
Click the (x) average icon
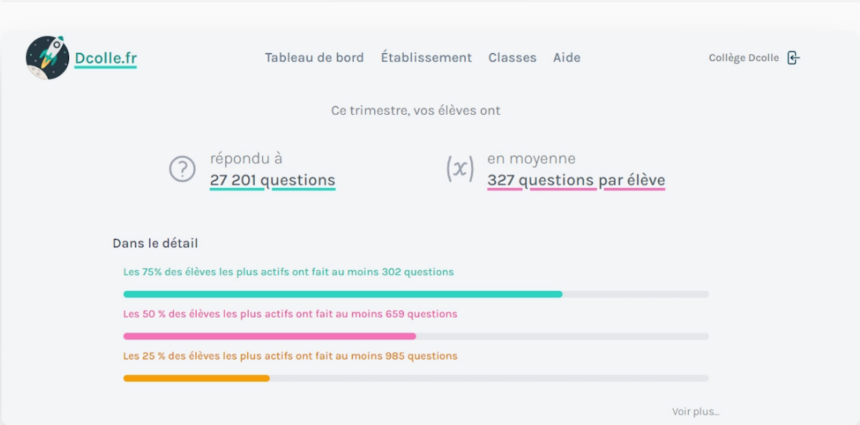[x=460, y=169]
